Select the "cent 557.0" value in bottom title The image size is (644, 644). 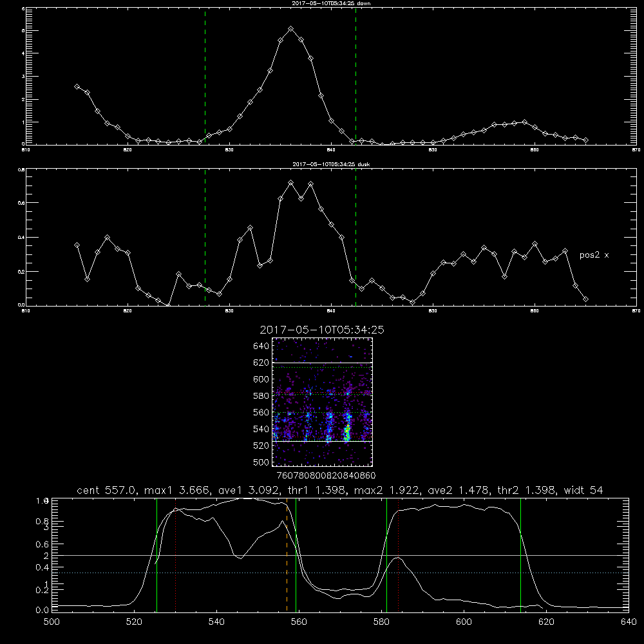(108, 490)
